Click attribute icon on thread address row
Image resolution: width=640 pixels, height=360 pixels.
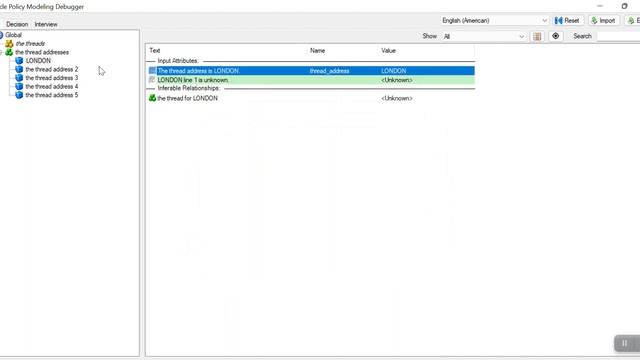(x=152, y=71)
